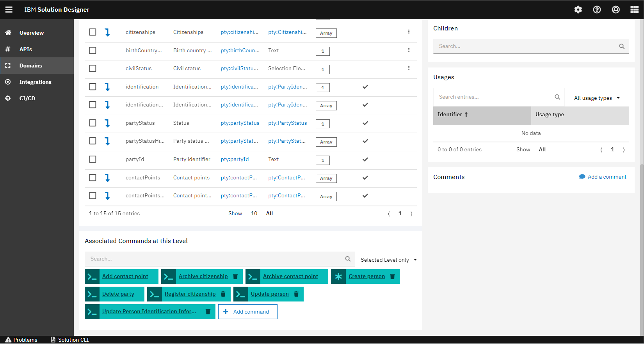Click the blue arrow icon for partyStatus row

[x=107, y=123]
